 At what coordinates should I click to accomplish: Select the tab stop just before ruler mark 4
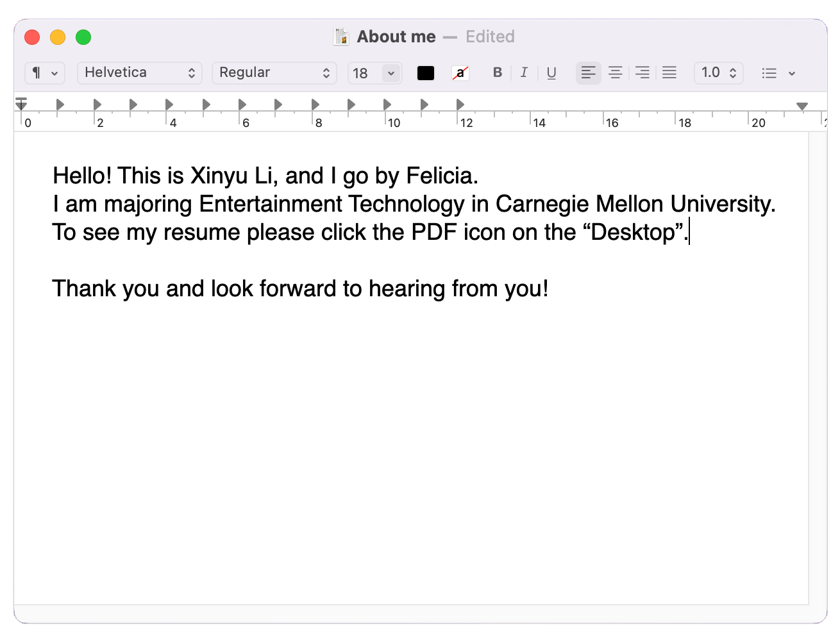(169, 105)
